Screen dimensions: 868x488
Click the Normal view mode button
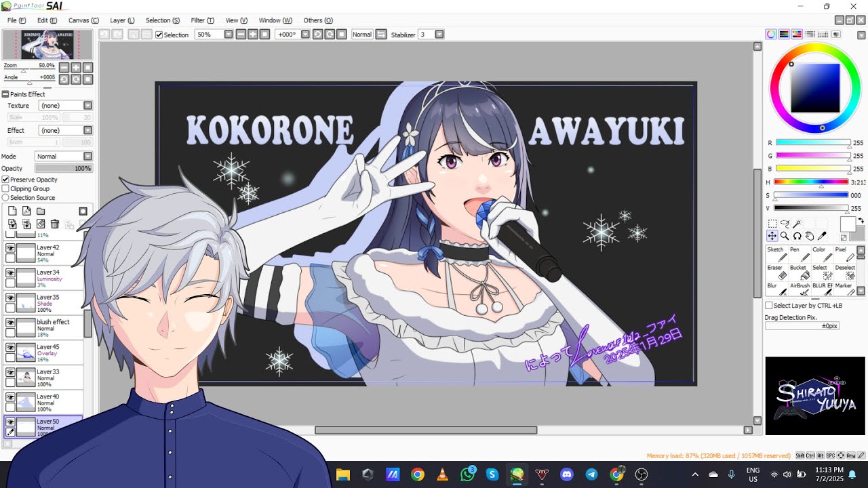(361, 35)
